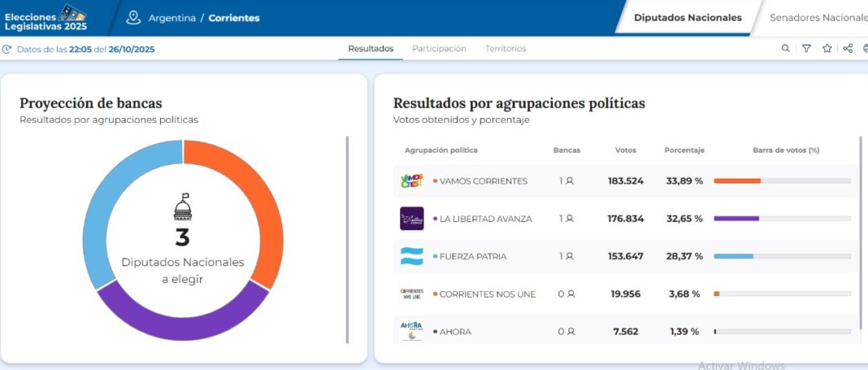Click the Proyección de bancas panel scrollbar
The image size is (868, 370).
tap(348, 240)
